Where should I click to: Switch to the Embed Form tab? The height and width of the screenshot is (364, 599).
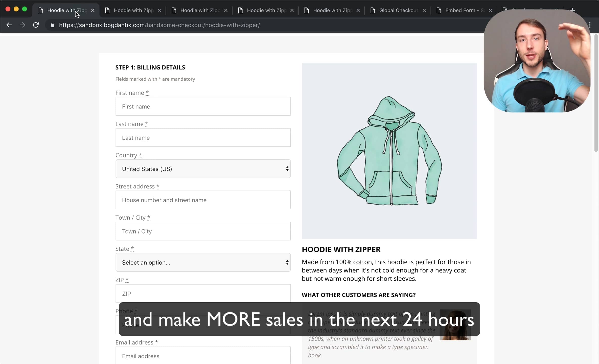(x=464, y=10)
